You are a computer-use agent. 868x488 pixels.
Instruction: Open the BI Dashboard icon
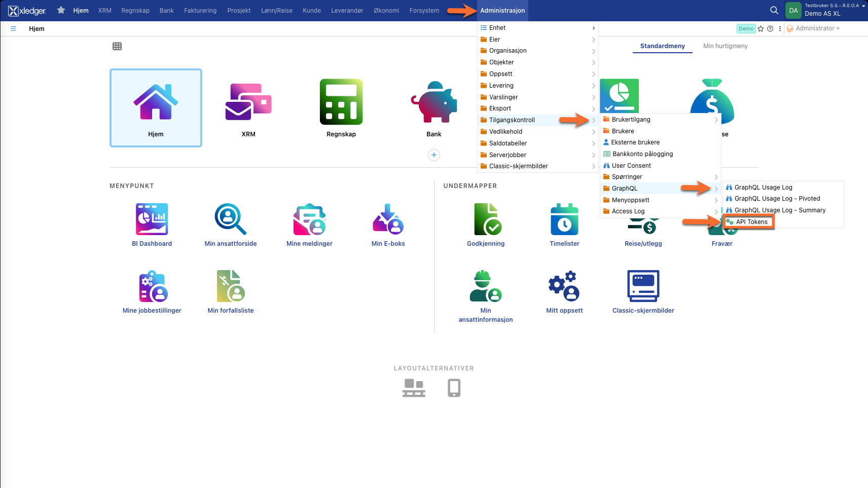click(x=152, y=219)
